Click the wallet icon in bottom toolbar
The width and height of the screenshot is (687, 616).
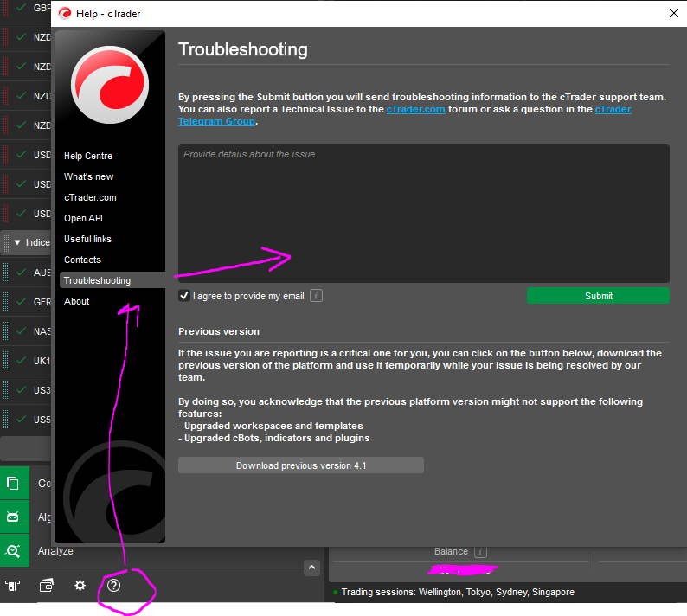point(47,586)
